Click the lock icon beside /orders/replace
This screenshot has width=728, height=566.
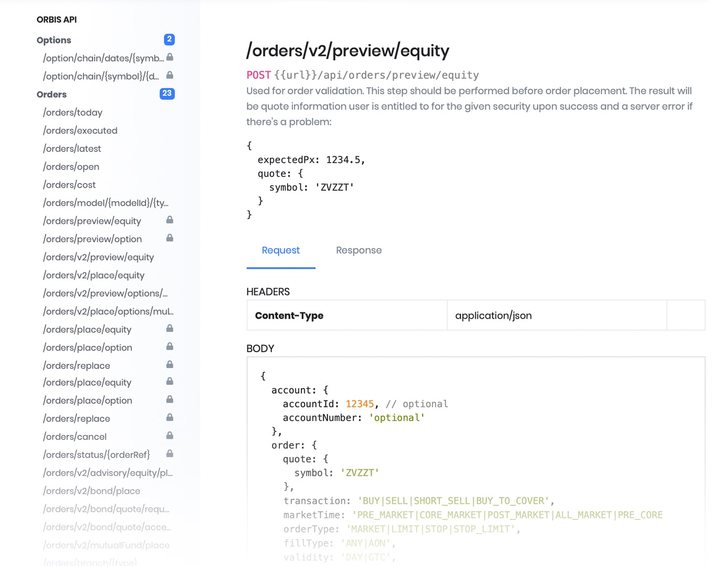(170, 365)
